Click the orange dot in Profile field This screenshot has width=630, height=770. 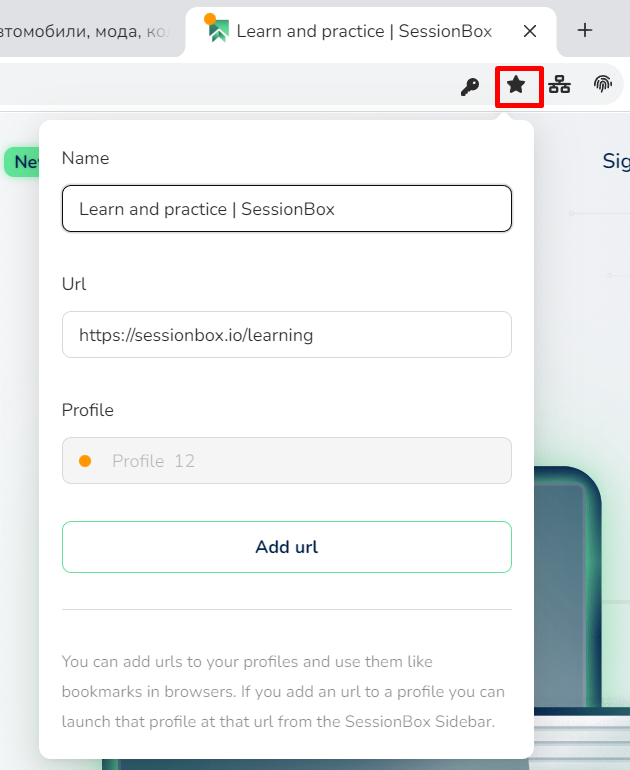click(x=85, y=461)
